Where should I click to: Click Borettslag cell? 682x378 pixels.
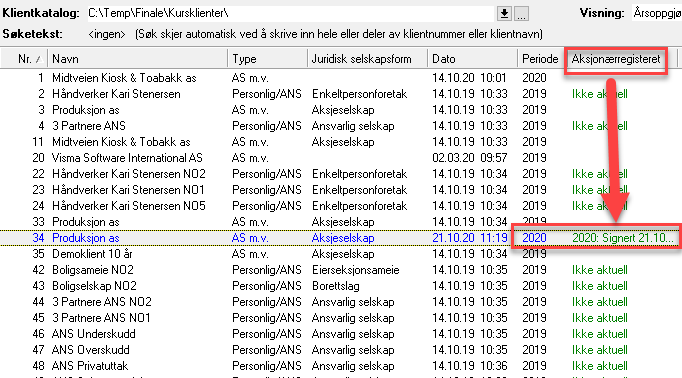(x=335, y=286)
